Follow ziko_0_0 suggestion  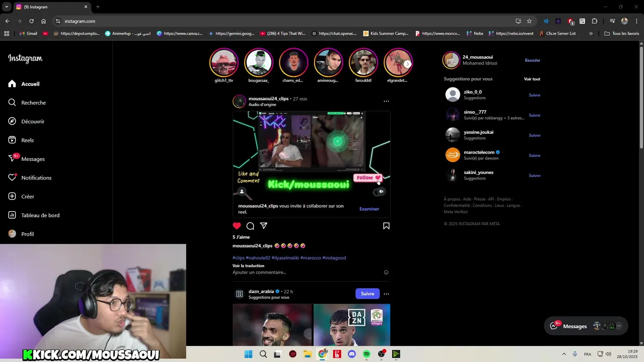[534, 95]
